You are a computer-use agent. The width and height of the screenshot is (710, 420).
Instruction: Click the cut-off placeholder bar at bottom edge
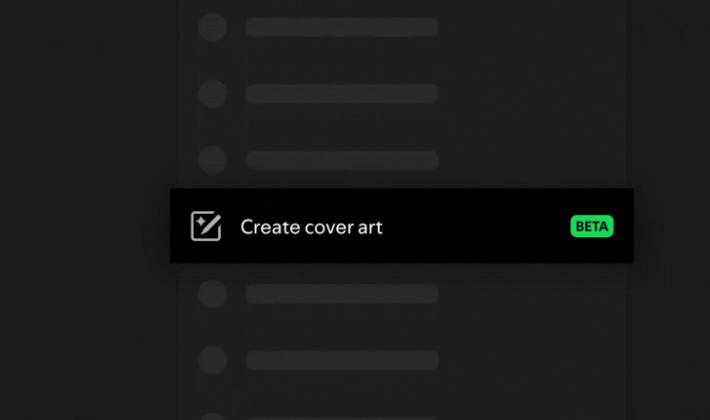click(342, 419)
